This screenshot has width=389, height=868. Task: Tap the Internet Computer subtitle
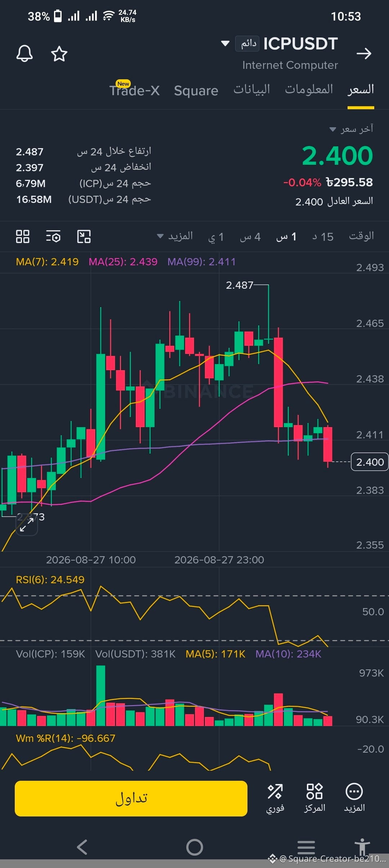pyautogui.click(x=290, y=65)
